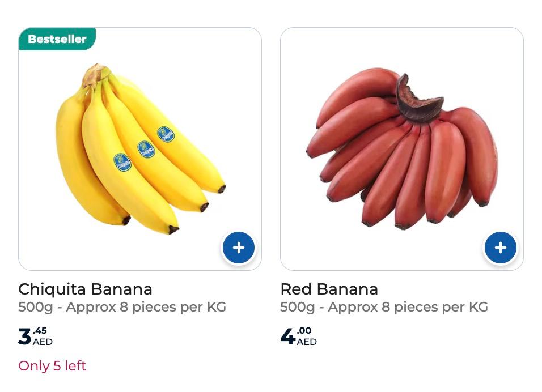This screenshot has height=392, width=542.
Task: Click the .45 decimal of Chiquita's price
Action: tap(40, 331)
